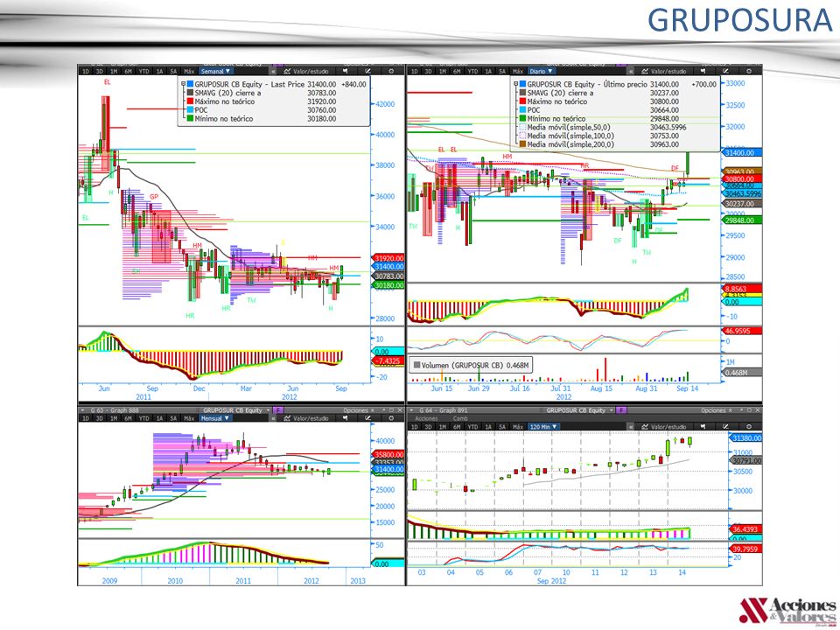Open Valor/estudio in the weekly chart panel
Screen dimensions: 840x630
click(x=306, y=71)
